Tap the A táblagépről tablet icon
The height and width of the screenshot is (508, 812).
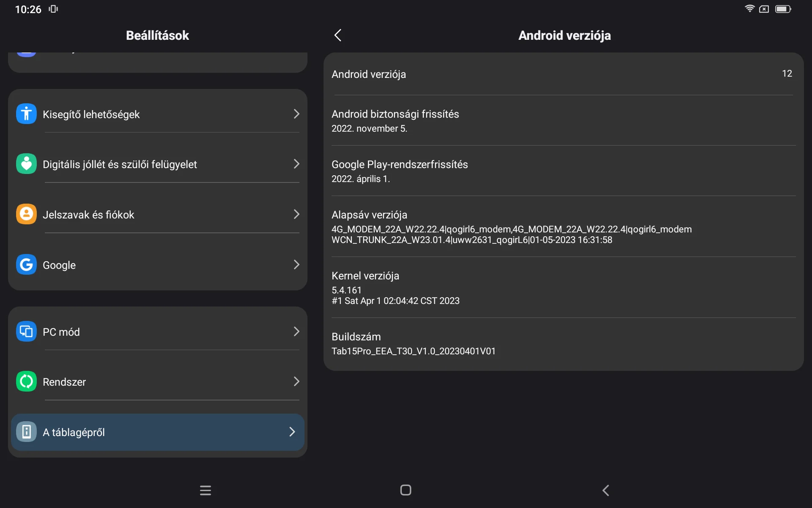click(26, 432)
